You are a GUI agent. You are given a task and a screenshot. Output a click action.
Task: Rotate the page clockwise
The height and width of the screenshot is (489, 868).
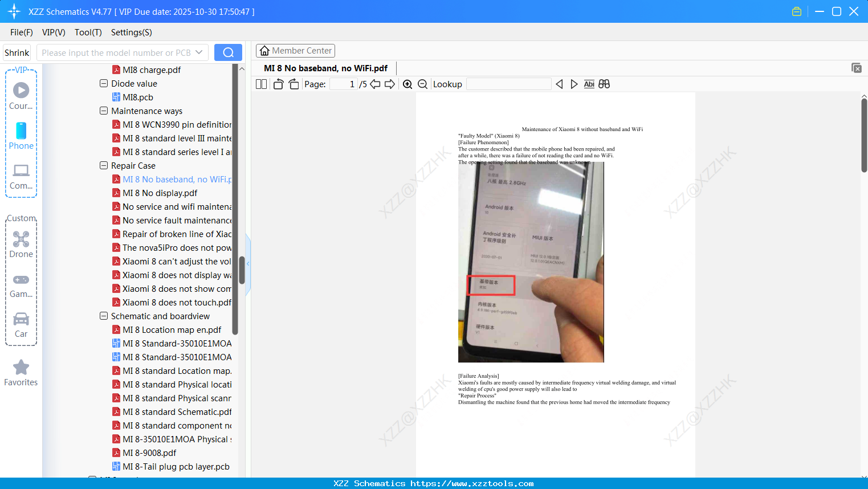(x=294, y=84)
